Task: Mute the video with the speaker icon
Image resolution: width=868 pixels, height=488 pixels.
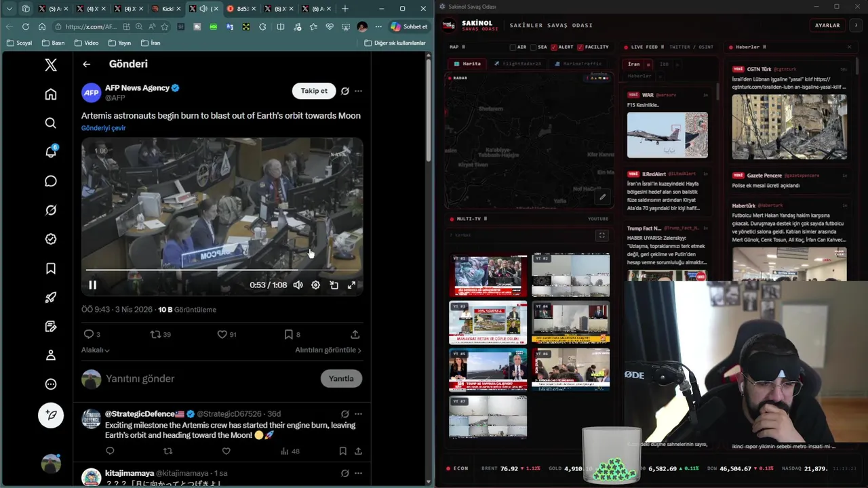Action: tap(298, 285)
